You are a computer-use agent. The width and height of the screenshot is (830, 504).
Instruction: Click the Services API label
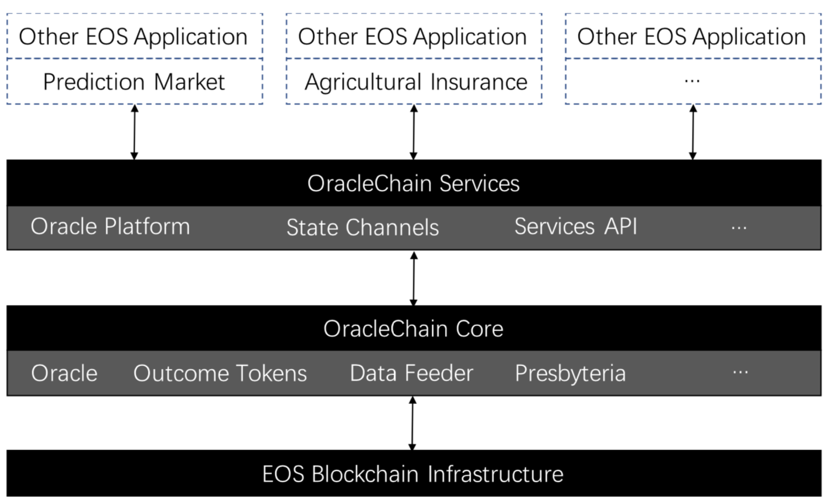[576, 226]
